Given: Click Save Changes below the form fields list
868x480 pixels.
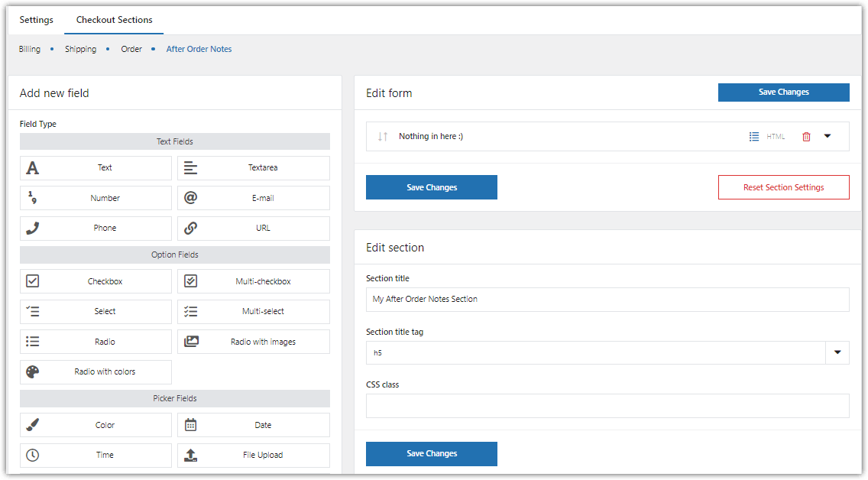Looking at the screenshot, I should [431, 187].
